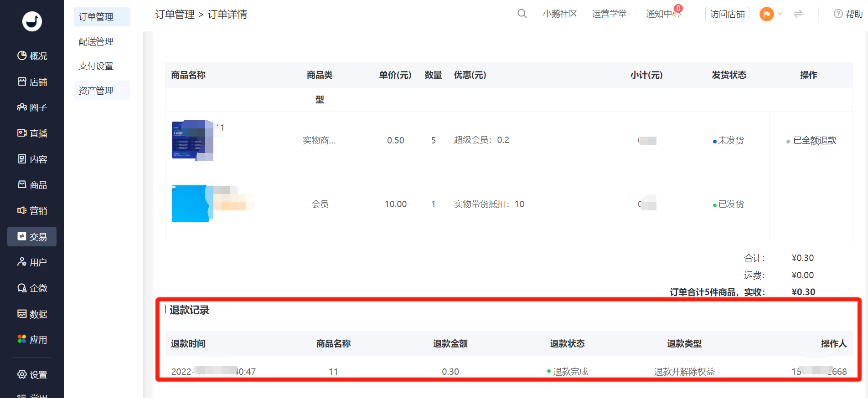Open the 直播 live streaming section
This screenshot has width=868, height=398.
click(32, 133)
